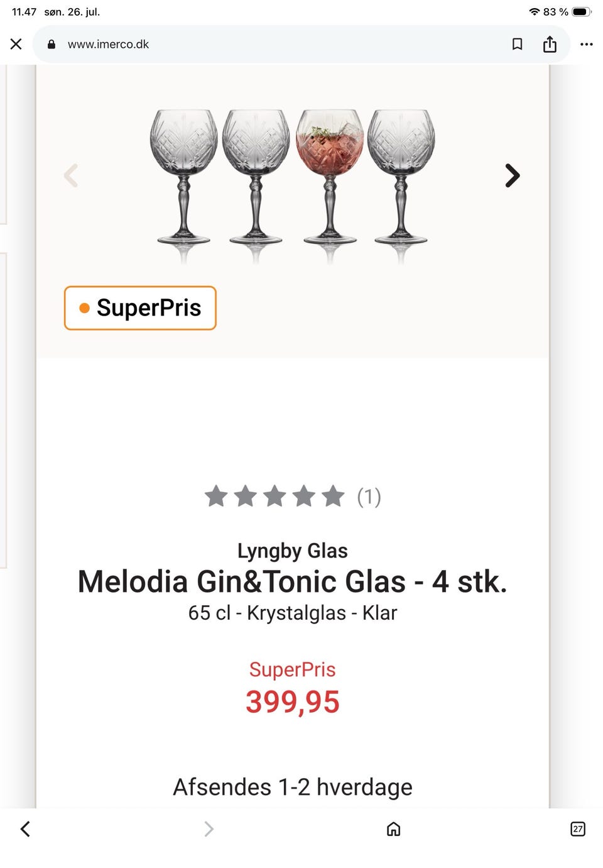The width and height of the screenshot is (603, 868).
Task: Go to browser home icon
Action: coord(394,829)
